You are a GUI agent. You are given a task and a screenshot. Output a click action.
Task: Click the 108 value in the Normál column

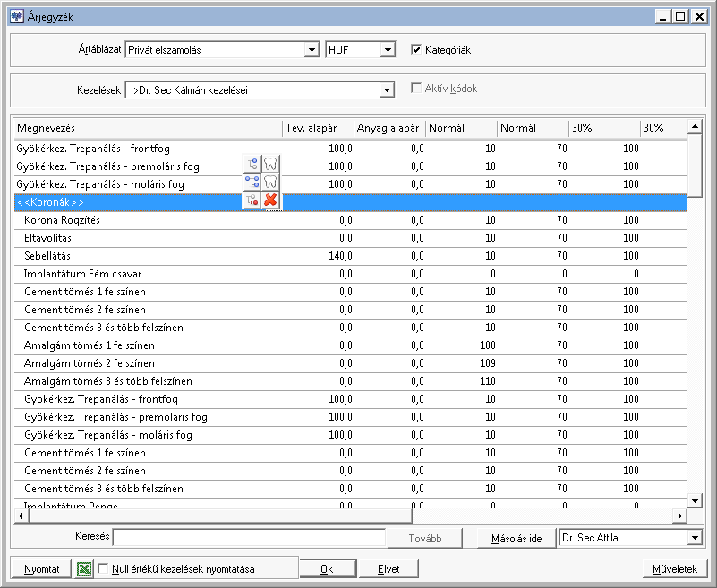point(488,345)
